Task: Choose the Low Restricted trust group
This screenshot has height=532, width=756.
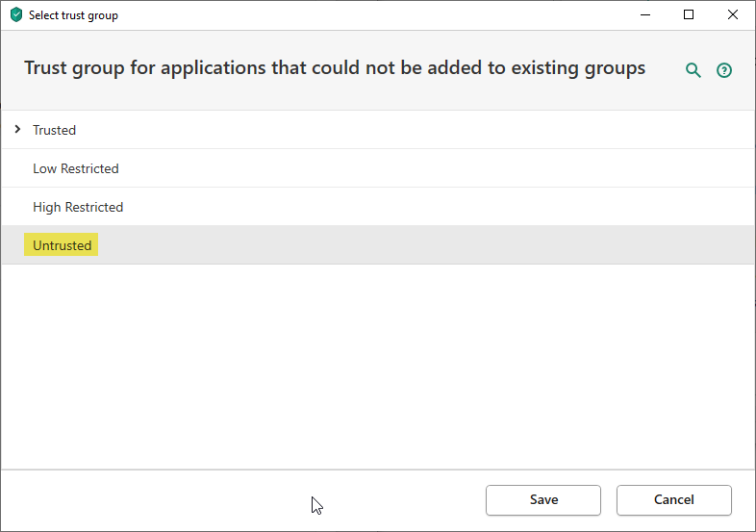Action: pos(76,168)
